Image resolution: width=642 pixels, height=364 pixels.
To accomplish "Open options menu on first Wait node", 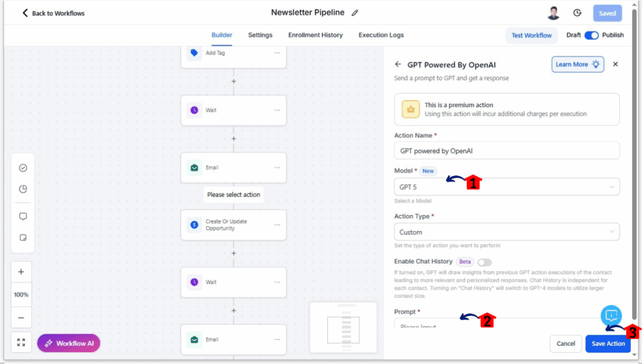I will 277,110.
